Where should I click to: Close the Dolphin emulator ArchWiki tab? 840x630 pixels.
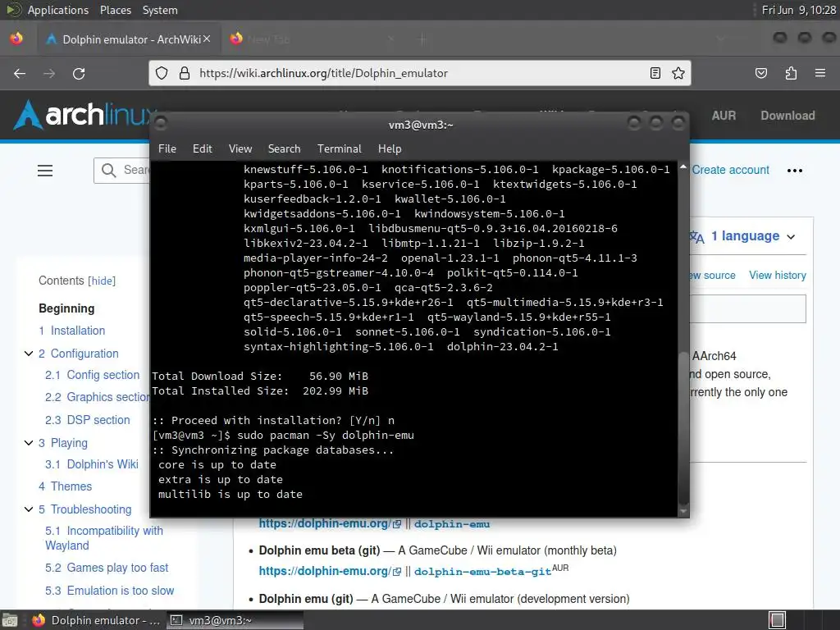pyautogui.click(x=207, y=39)
